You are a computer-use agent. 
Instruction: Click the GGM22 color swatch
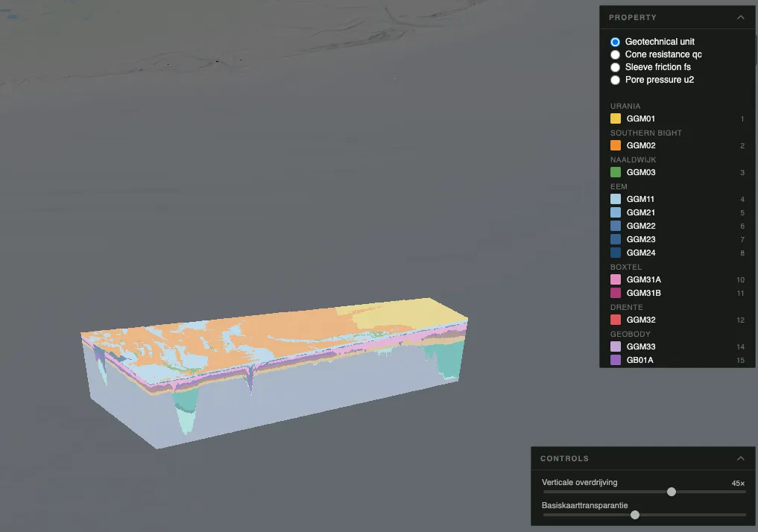click(616, 226)
